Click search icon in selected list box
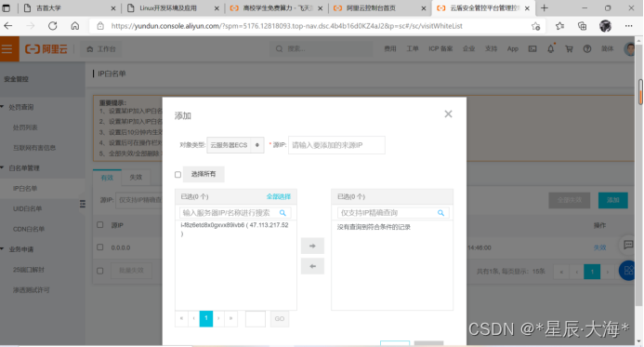Image resolution: width=644 pixels, height=347 pixels. 440,213
